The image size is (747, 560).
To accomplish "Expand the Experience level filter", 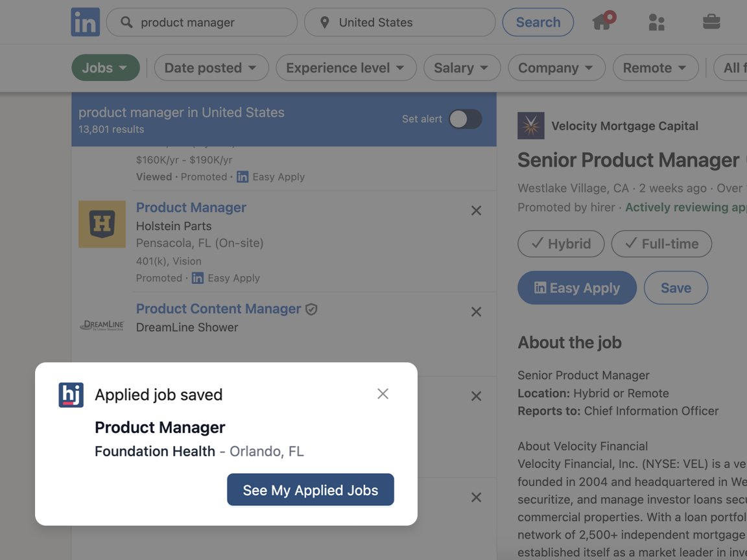I will [x=346, y=67].
